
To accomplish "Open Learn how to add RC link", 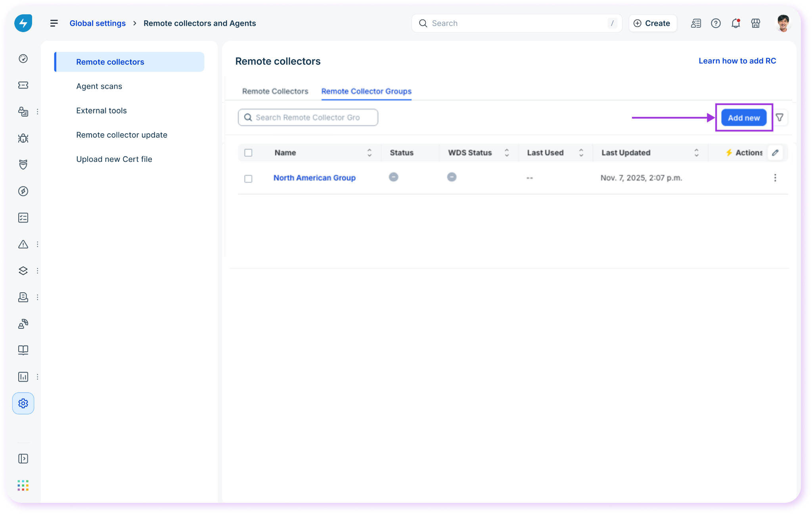I will coord(737,61).
